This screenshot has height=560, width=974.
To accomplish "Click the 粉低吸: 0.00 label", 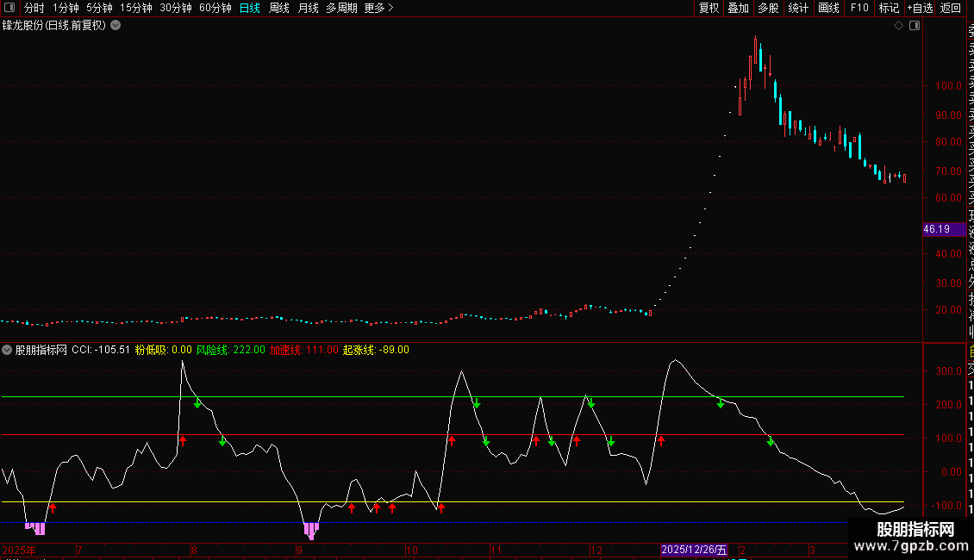I will pos(164,350).
